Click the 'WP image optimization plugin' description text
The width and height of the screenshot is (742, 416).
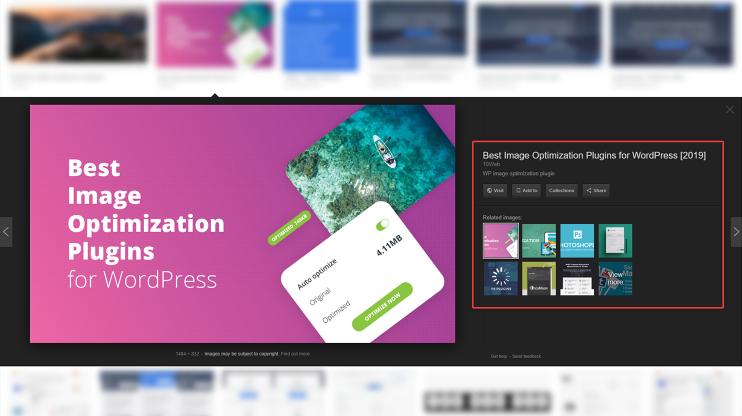(x=518, y=174)
